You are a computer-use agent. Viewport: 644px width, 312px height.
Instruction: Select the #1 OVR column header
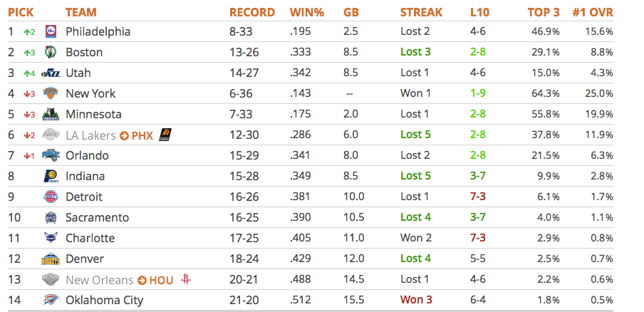point(593,12)
